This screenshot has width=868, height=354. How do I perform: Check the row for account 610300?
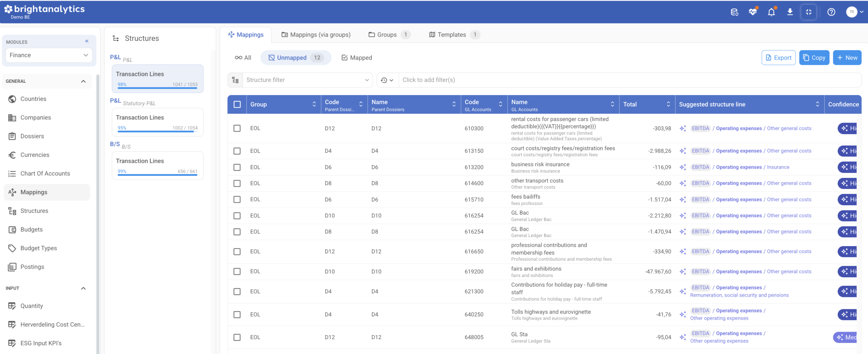pyautogui.click(x=237, y=128)
